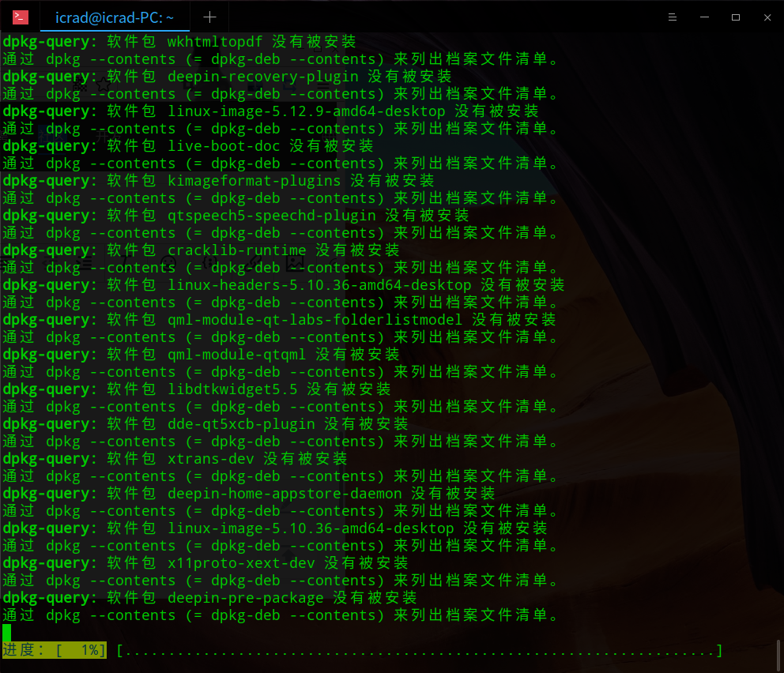The image size is (784, 673).
Task: Click the progress bar dotted track
Action: pos(420,651)
